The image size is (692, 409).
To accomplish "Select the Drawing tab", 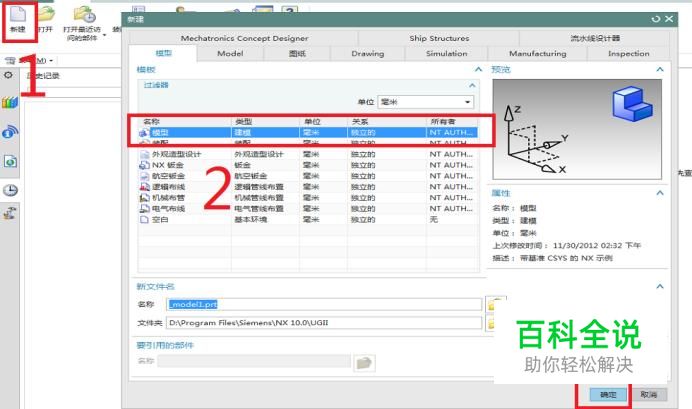I will [368, 53].
